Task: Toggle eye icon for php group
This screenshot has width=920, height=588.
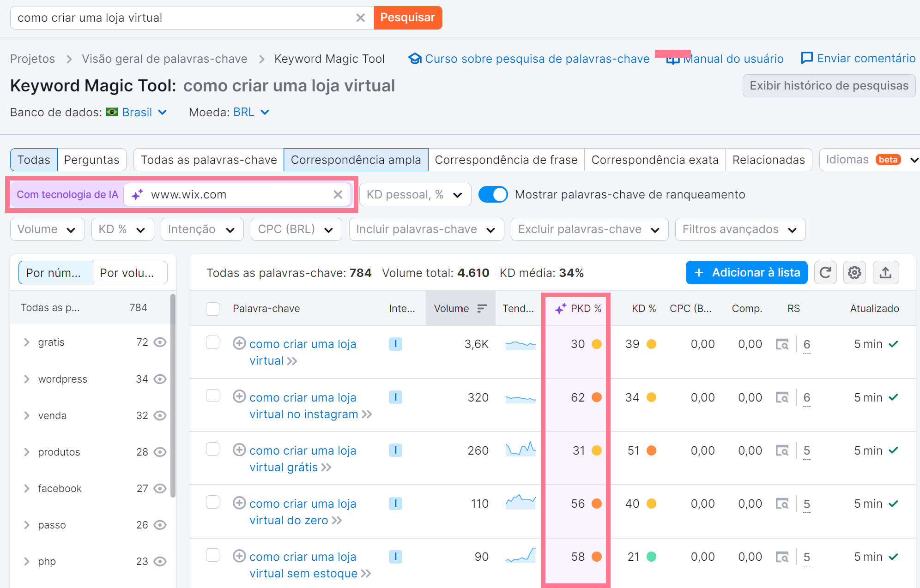Action: point(160,561)
